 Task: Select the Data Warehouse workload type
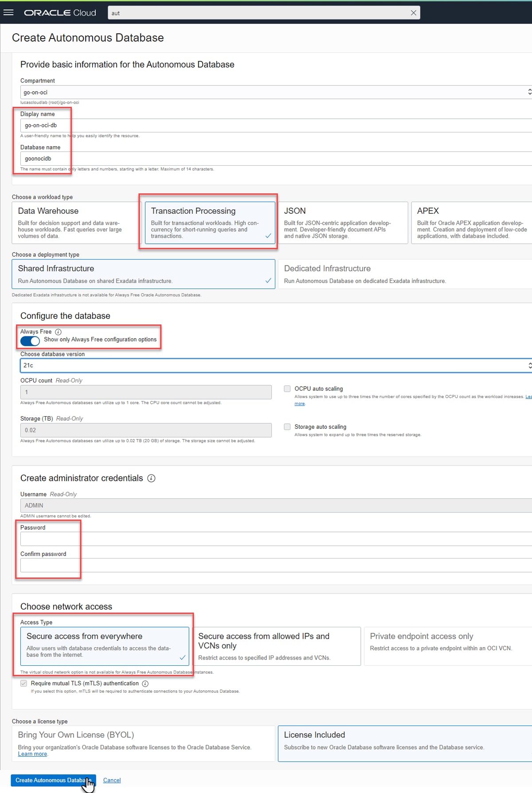[x=77, y=223]
